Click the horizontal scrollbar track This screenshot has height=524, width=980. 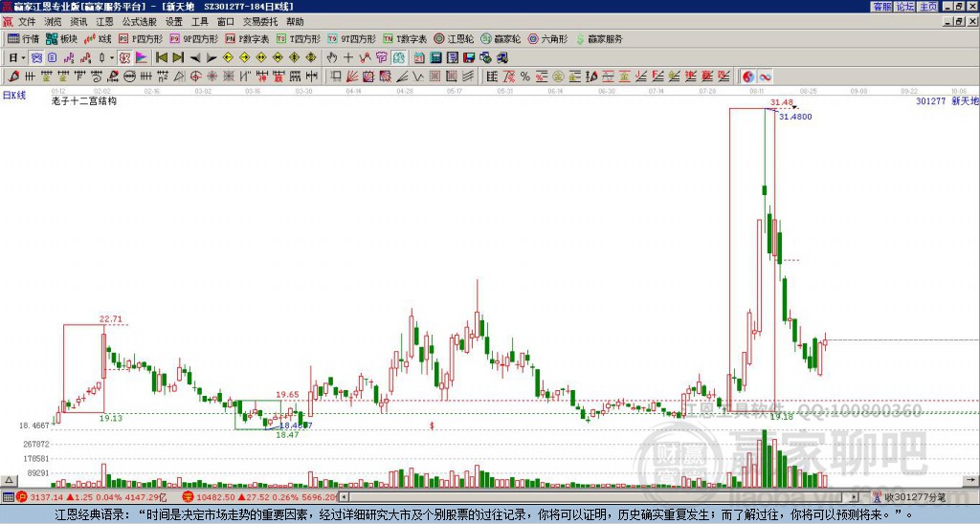tap(600, 497)
